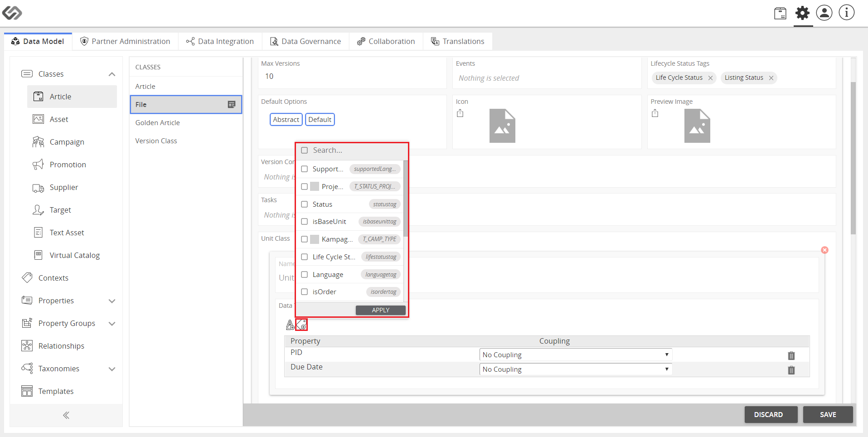The image size is (868, 437).
Task: Check the isBaseUnit checkbox
Action: (x=305, y=222)
